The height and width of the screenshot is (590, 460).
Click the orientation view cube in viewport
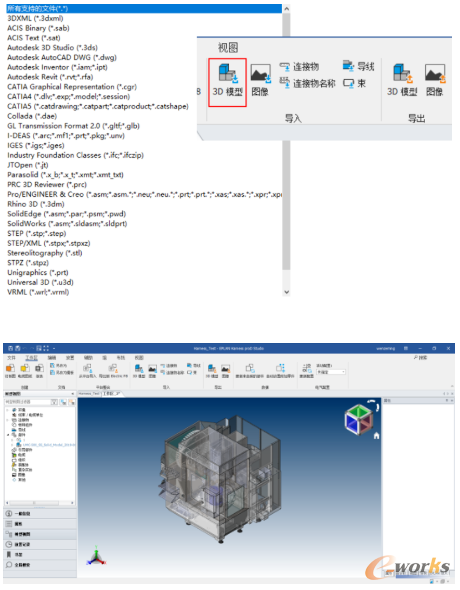pyautogui.click(x=359, y=419)
